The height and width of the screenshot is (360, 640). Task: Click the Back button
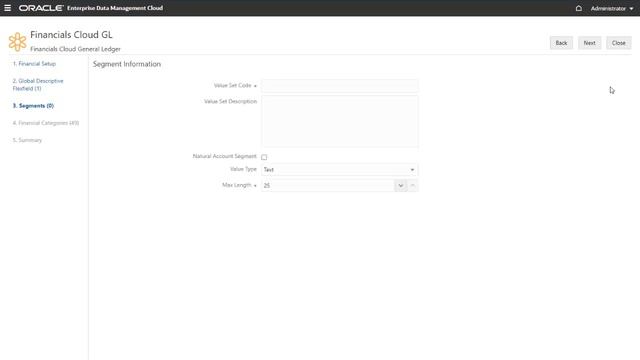point(561,43)
